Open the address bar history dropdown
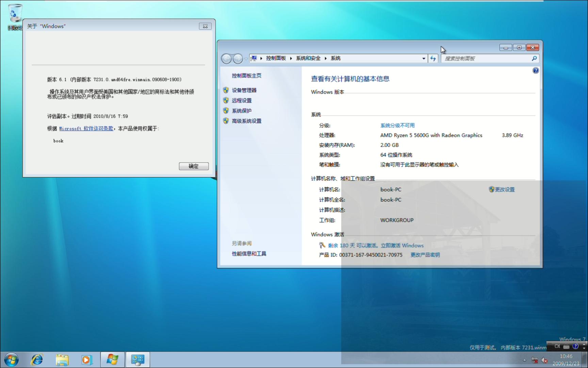588x368 pixels. pyautogui.click(x=424, y=59)
